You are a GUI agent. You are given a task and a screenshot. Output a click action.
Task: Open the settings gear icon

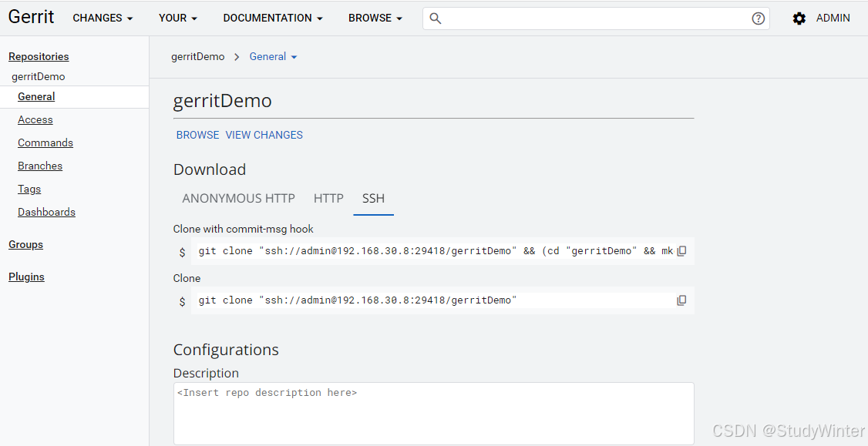coord(799,18)
